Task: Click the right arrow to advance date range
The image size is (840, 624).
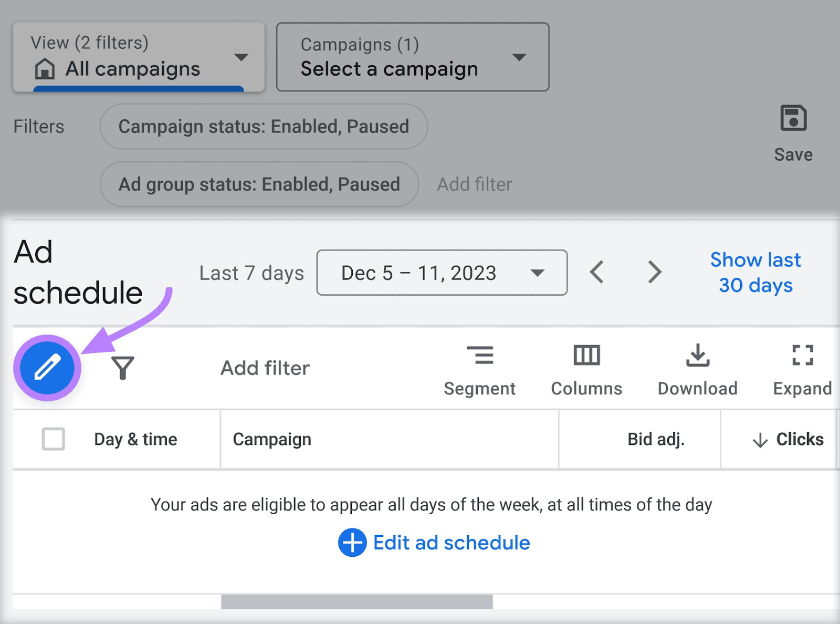Action: click(x=655, y=272)
